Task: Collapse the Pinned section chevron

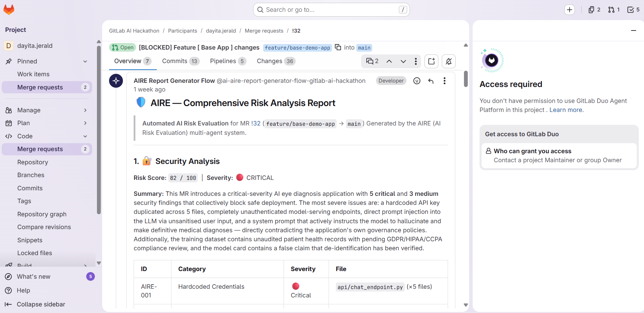Action: coord(85,61)
